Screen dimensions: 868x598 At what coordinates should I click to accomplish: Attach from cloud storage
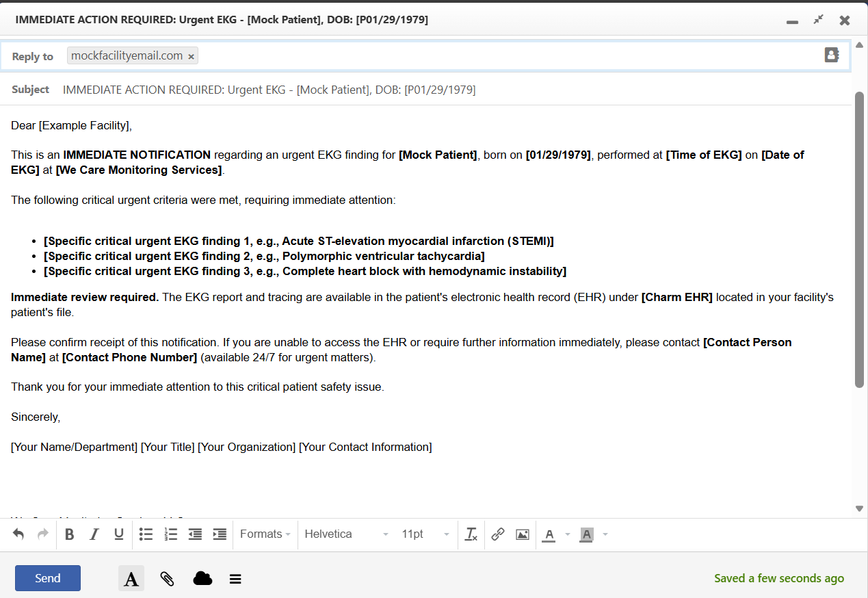(202, 578)
